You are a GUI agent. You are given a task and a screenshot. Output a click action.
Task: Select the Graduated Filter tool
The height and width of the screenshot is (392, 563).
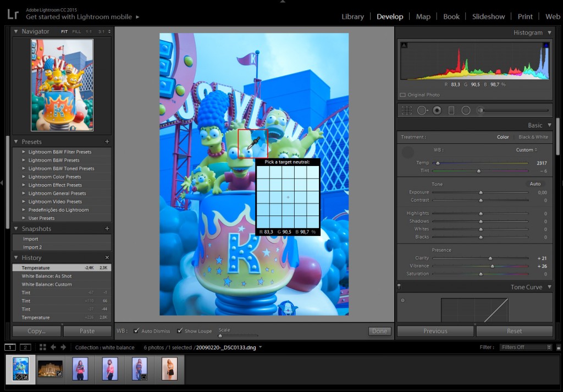pyautogui.click(x=451, y=110)
